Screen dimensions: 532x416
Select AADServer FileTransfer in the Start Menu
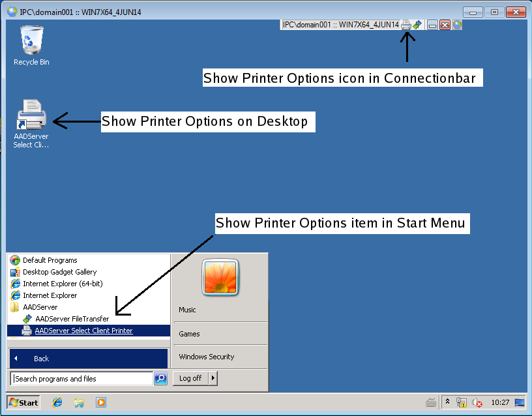[72, 319]
